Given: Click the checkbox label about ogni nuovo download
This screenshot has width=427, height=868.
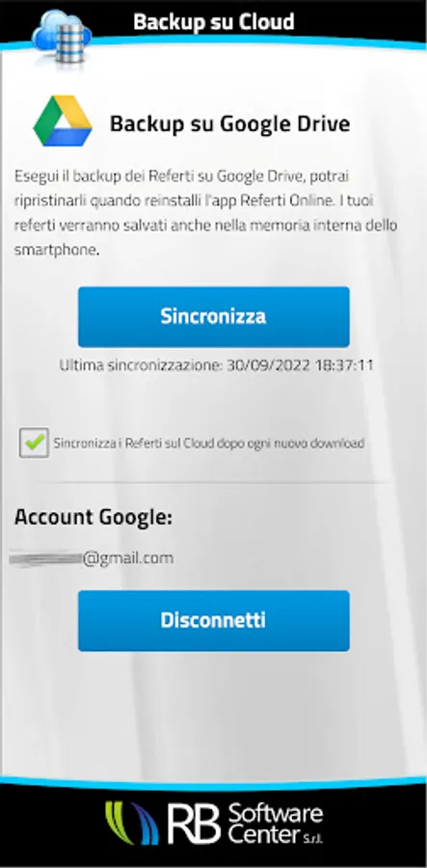Looking at the screenshot, I should pos(209,443).
